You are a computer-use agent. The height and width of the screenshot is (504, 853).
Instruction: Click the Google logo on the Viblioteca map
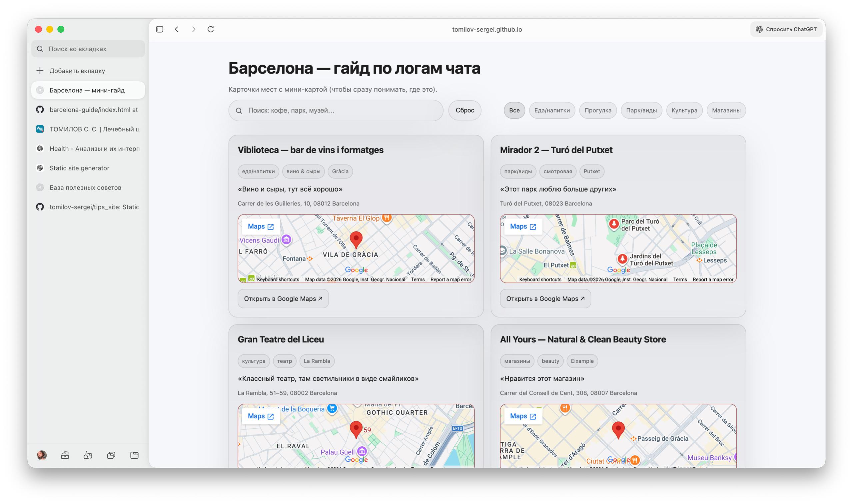point(356,270)
